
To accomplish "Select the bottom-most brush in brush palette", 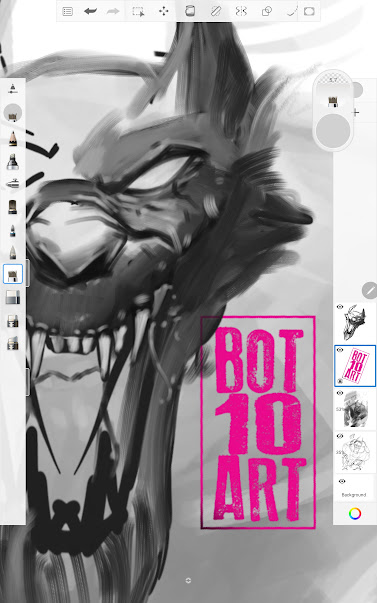I will 13,343.
